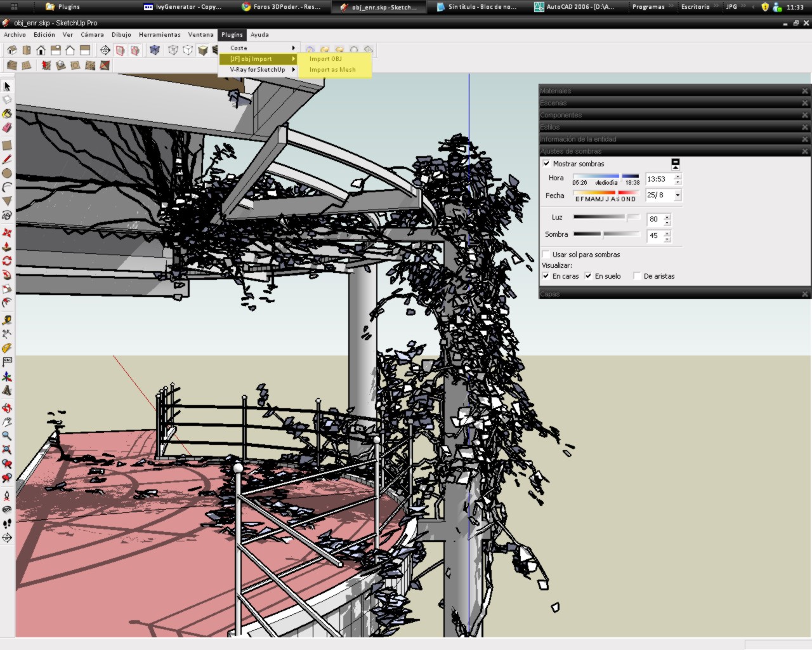Uncheck the En suelo option
The image size is (812, 650).
tap(588, 276)
